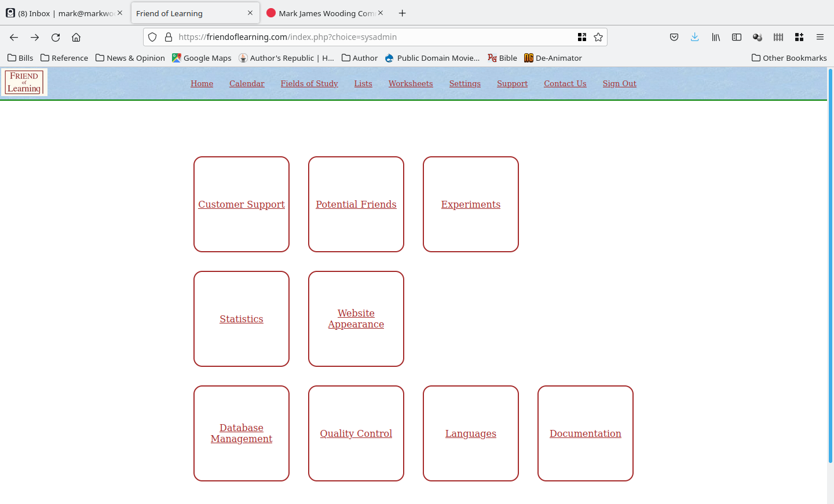Open Fields of Study navigation link
The height and width of the screenshot is (504, 834).
pyautogui.click(x=309, y=83)
